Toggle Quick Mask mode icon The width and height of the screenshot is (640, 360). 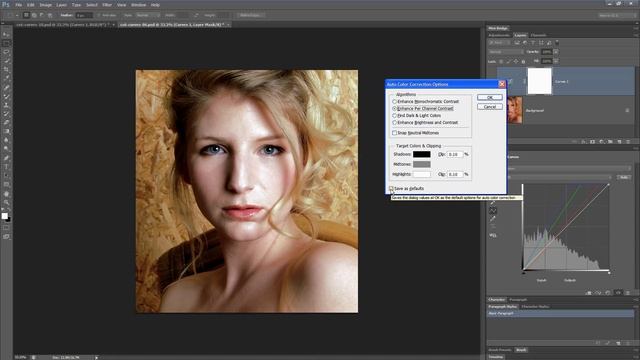click(6, 228)
